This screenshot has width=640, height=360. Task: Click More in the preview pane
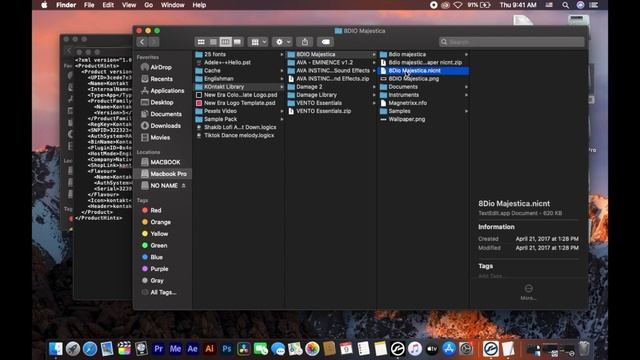click(528, 292)
